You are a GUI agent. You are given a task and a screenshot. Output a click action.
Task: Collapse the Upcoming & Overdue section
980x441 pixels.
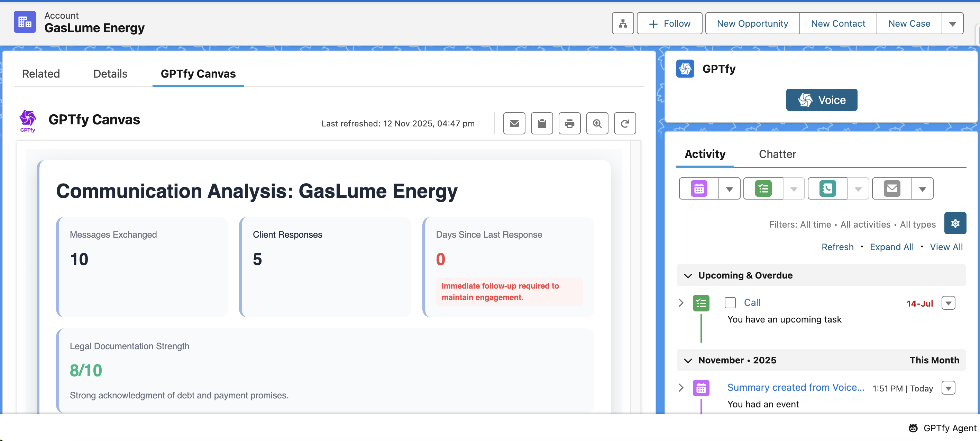pyautogui.click(x=688, y=275)
